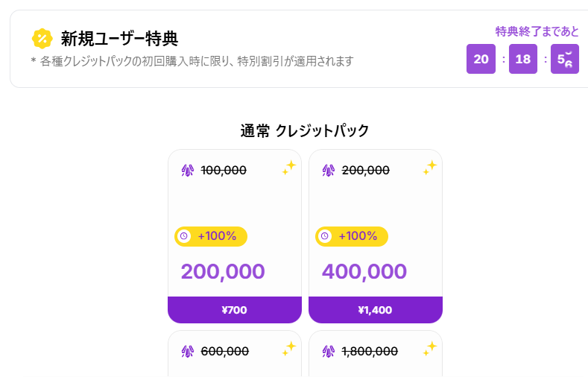This screenshot has height=377, width=588.
Task: Click the yellow discount badge icon
Action: point(42,38)
